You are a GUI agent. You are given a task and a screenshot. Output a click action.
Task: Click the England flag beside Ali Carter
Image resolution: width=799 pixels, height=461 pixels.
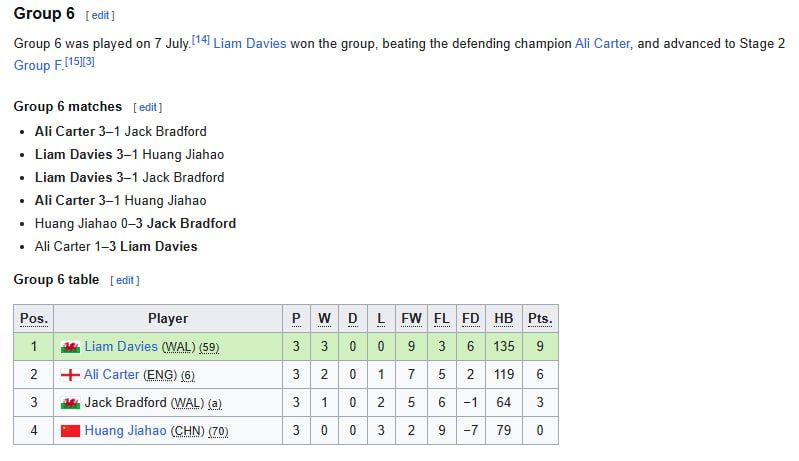[x=70, y=375]
